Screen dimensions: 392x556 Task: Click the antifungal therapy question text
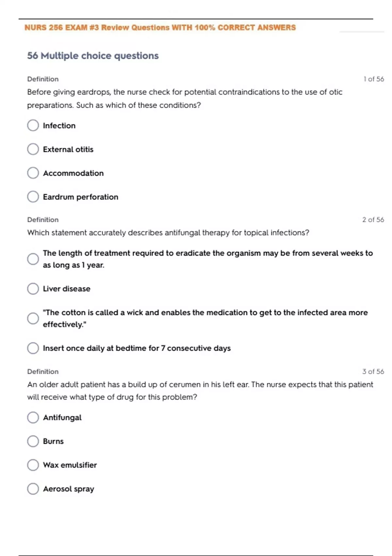[168, 233]
